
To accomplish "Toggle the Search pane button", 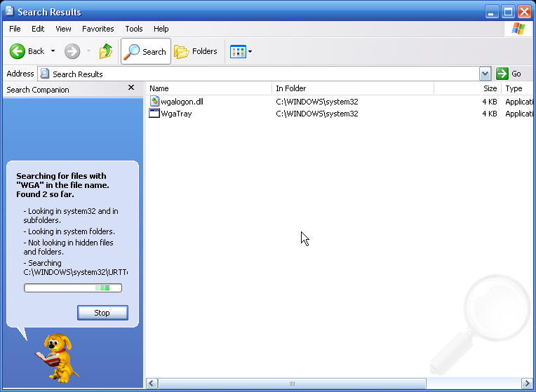I will click(x=146, y=51).
